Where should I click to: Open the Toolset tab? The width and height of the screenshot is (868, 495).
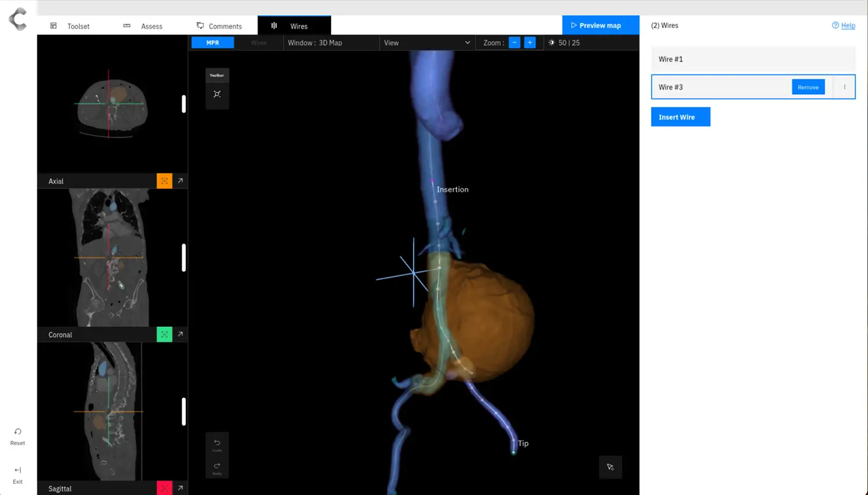(x=71, y=26)
